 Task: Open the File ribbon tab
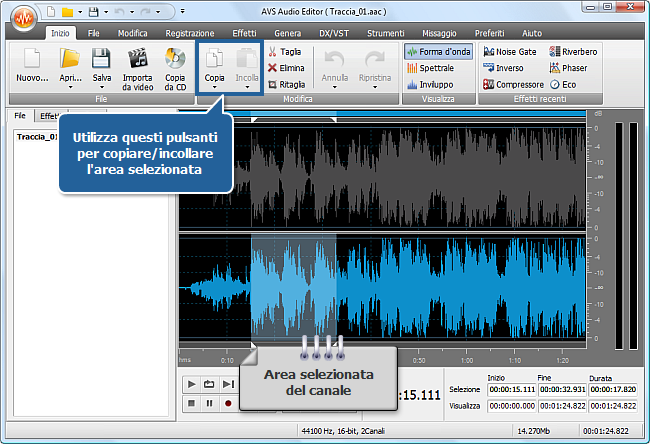click(94, 33)
